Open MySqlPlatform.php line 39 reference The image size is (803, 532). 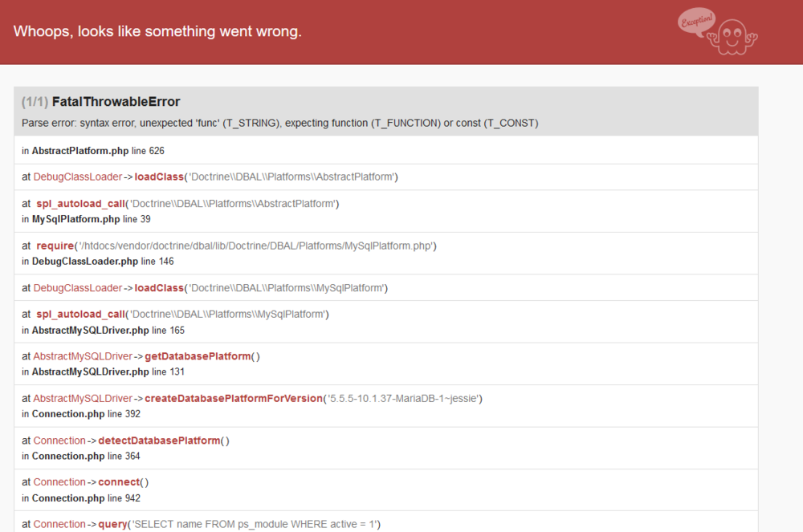coord(75,219)
